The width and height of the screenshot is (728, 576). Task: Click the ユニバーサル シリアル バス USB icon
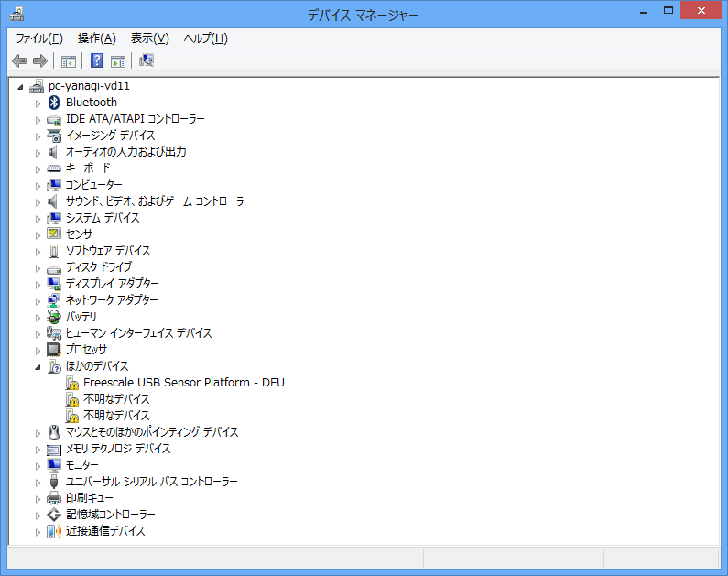click(54, 482)
